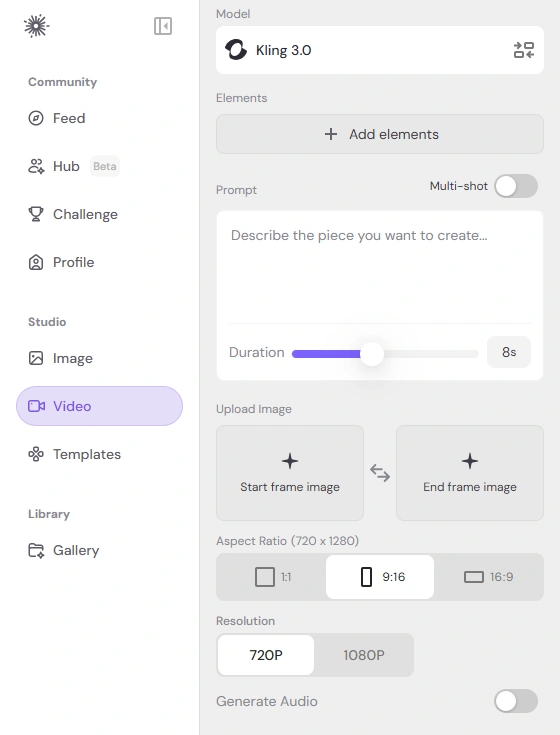Upload an End frame image
Screen dimensions: 560x735
(470, 473)
